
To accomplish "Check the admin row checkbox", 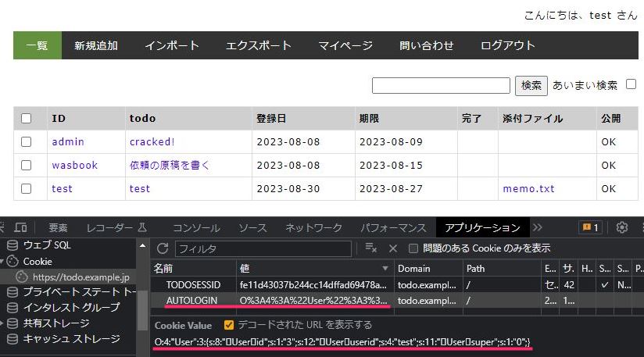I will pos(27,141).
